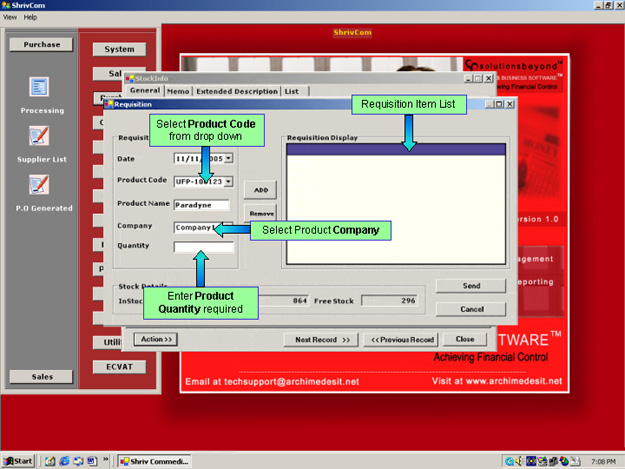625x469 pixels.
Task: Open the Supplier List icon
Action: 40,136
